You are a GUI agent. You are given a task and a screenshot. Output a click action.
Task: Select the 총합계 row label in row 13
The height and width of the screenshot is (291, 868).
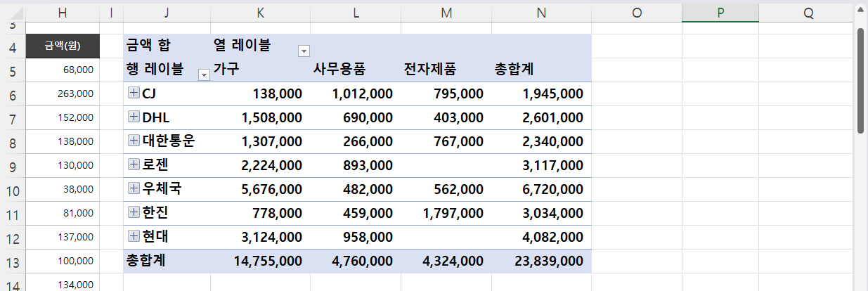click(167, 261)
